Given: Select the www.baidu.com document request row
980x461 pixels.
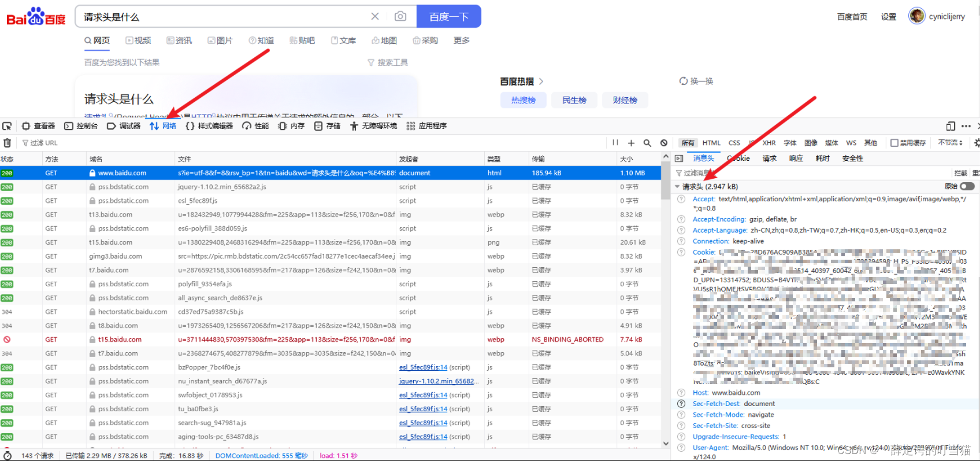Looking at the screenshot, I should tap(331, 173).
